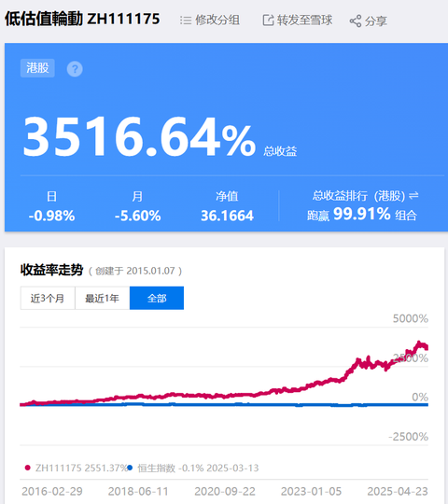Screen dimensions: 448x504
Task: Click the 总收益排行 (港股) label
Action: pos(358,195)
